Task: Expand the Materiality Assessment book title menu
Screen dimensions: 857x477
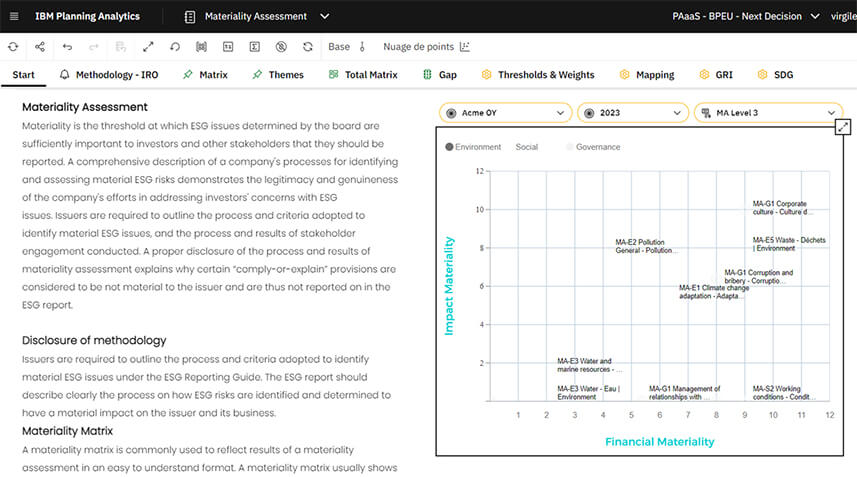Action: (x=323, y=17)
